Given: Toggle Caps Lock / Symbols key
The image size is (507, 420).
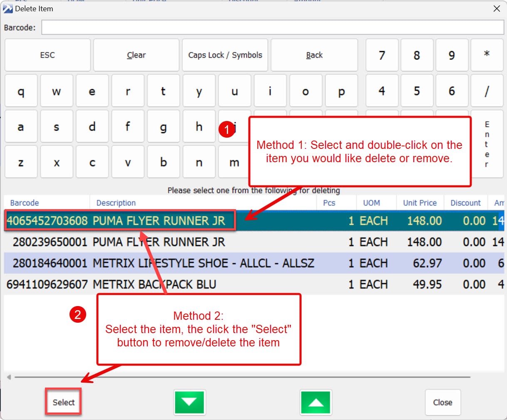Looking at the screenshot, I should coord(225,55).
